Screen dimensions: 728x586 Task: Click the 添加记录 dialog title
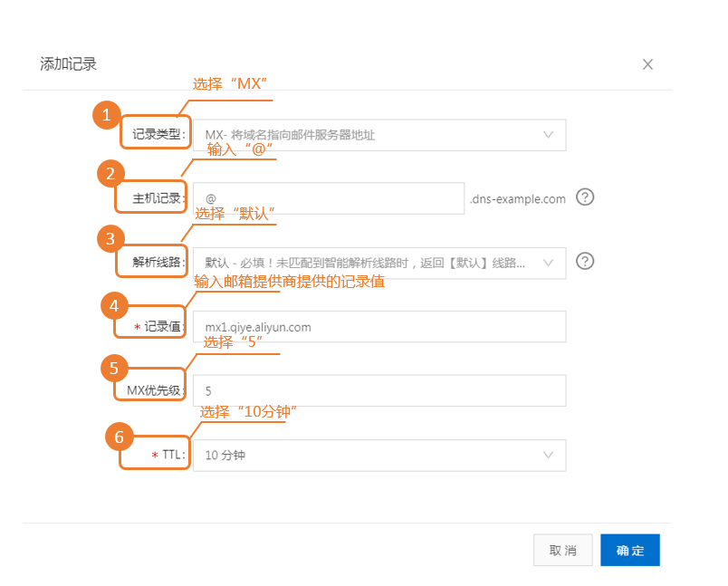68,64
